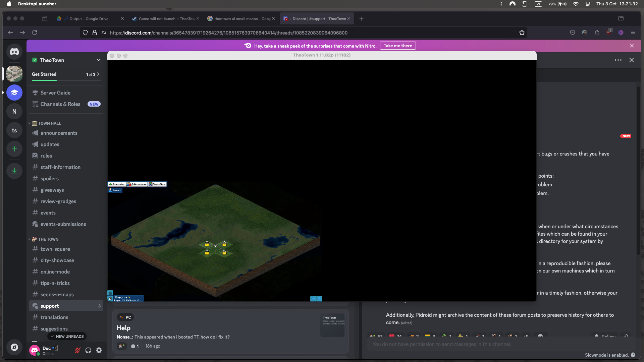This screenshot has width=644, height=362.
Task: Toggle microphone mute in user panel
Action: [77, 350]
